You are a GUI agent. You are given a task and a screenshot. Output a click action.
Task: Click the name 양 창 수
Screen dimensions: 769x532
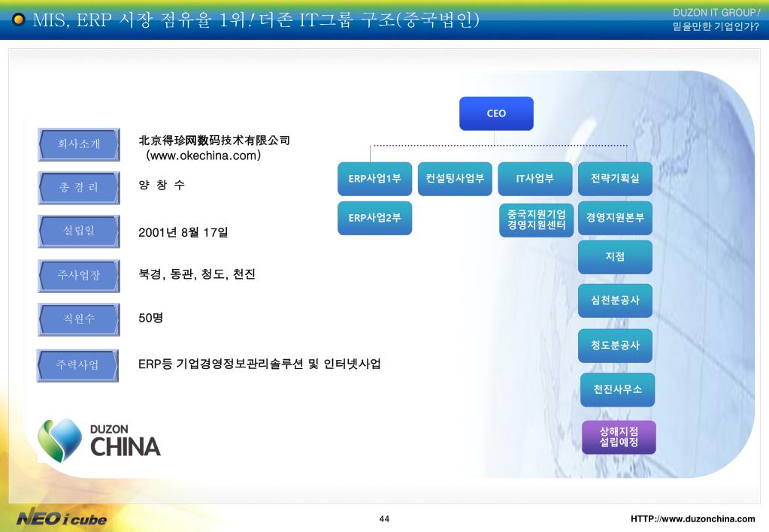pyautogui.click(x=162, y=185)
